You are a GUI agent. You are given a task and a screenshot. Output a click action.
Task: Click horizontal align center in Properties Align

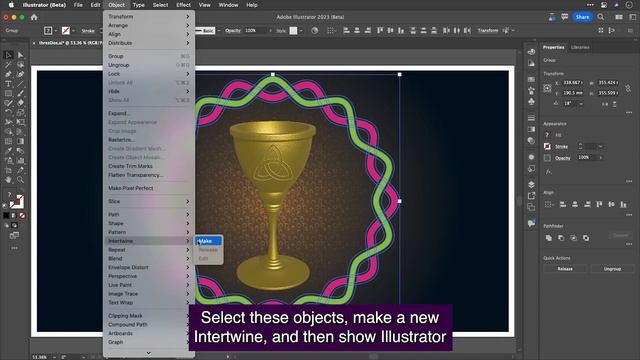tap(575, 204)
